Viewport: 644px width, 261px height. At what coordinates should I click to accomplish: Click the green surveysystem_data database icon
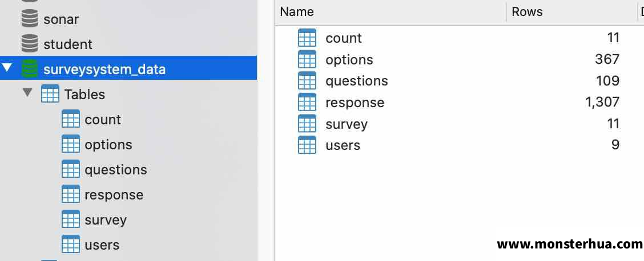click(30, 69)
